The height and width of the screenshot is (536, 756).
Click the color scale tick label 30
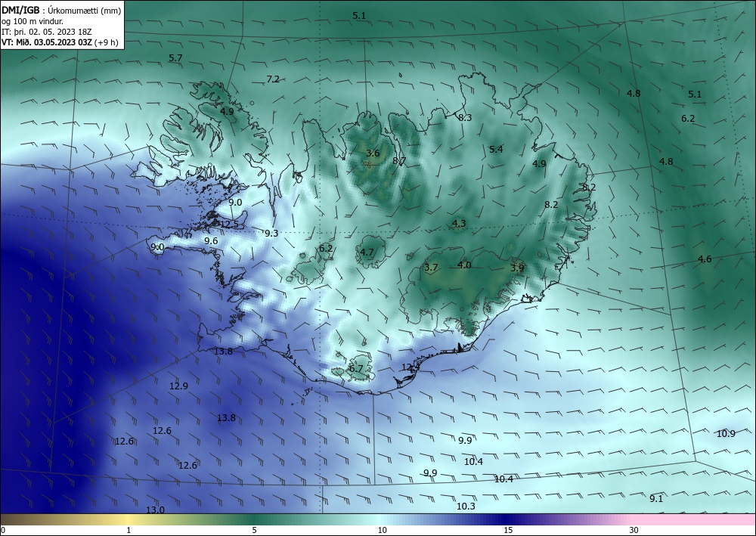(x=634, y=531)
